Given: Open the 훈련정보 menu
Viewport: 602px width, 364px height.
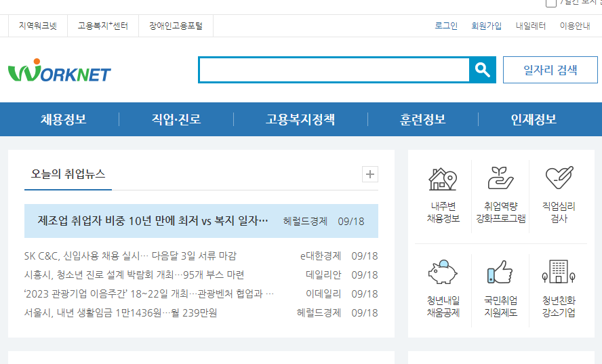Looking at the screenshot, I should tap(423, 119).
